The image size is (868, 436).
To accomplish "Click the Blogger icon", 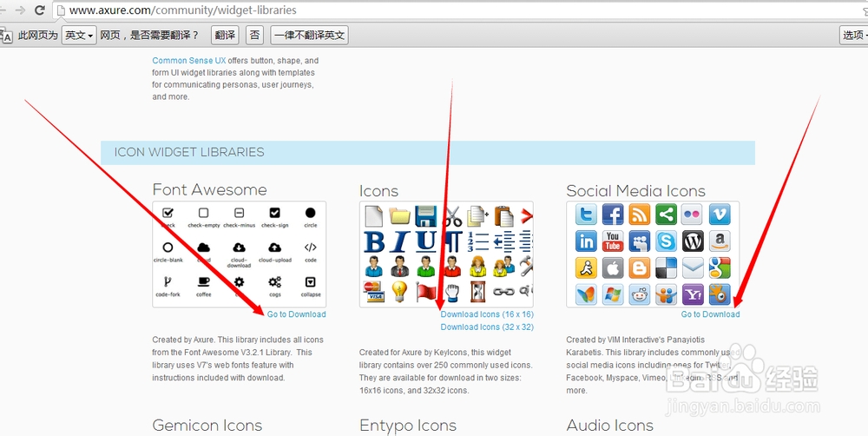I will coord(640,268).
